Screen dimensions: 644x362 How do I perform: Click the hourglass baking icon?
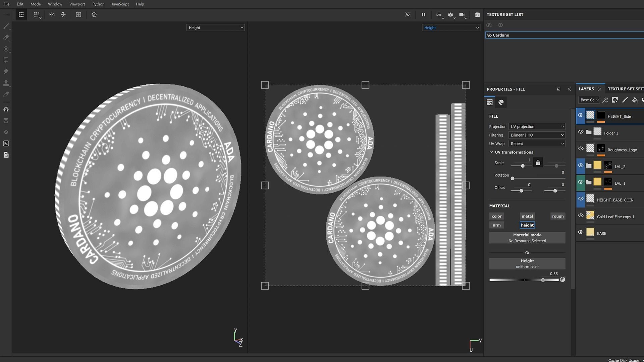click(x=6, y=121)
